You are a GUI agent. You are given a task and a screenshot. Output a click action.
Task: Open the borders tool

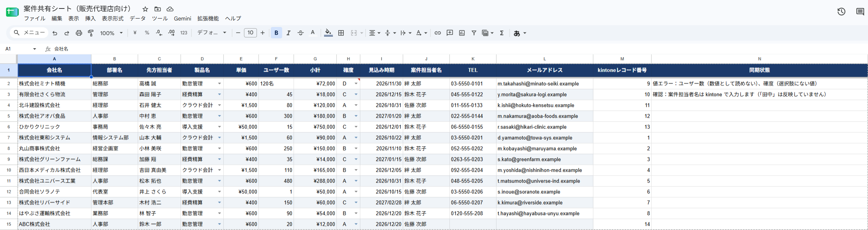pyautogui.click(x=341, y=33)
